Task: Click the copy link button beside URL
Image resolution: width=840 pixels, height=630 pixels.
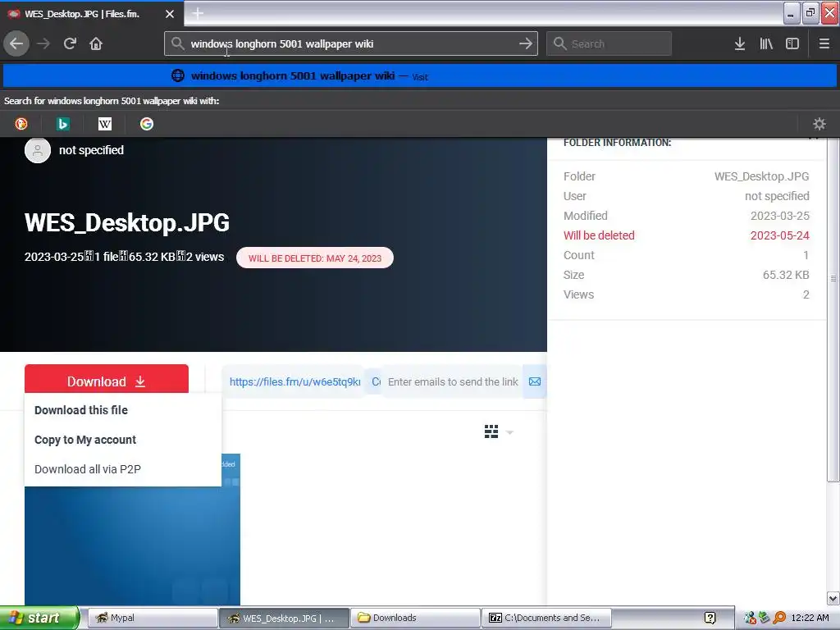Action: pos(376,381)
